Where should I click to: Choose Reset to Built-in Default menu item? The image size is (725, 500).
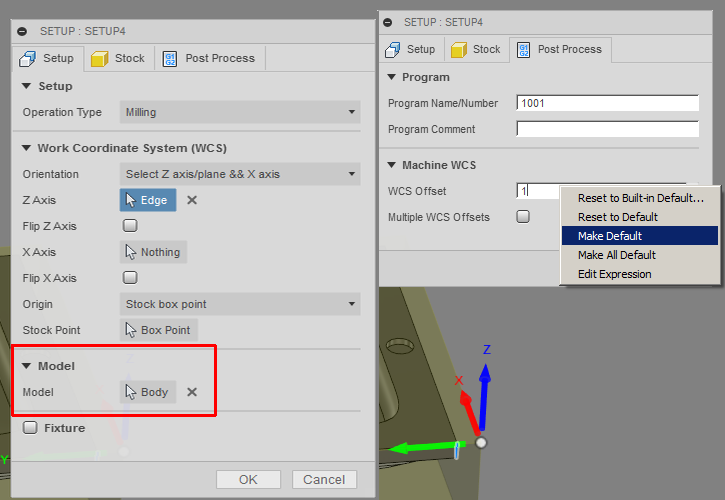[640, 198]
